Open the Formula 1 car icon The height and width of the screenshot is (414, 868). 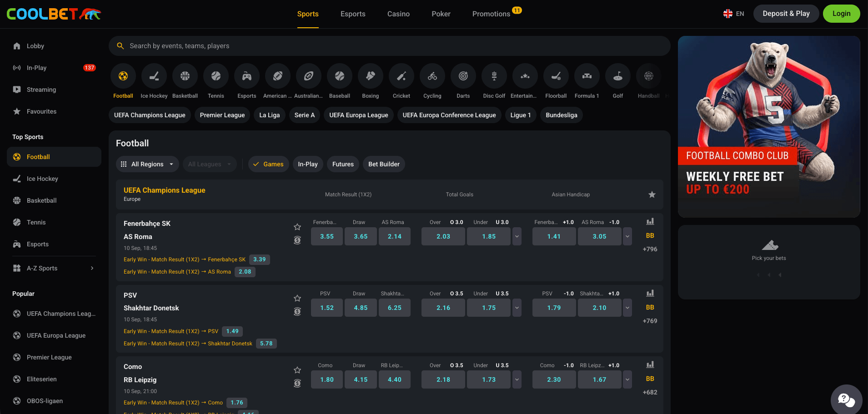(x=587, y=76)
